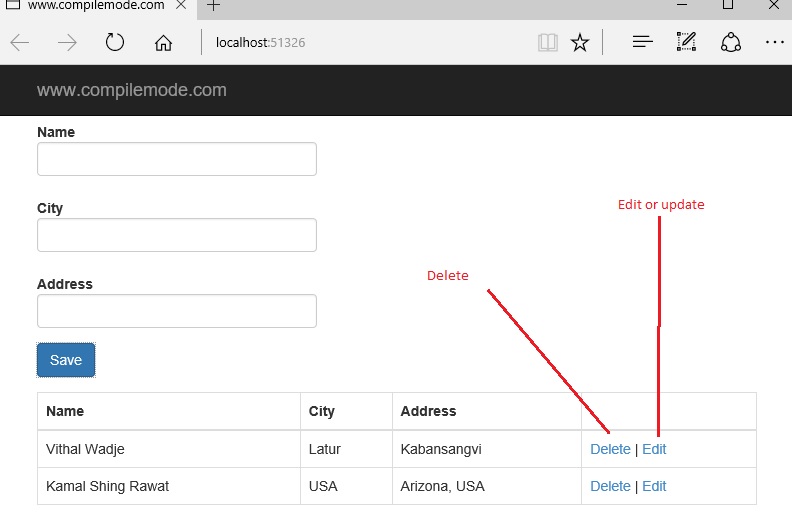
Task: Make a Web Note pen icon
Action: (x=686, y=43)
